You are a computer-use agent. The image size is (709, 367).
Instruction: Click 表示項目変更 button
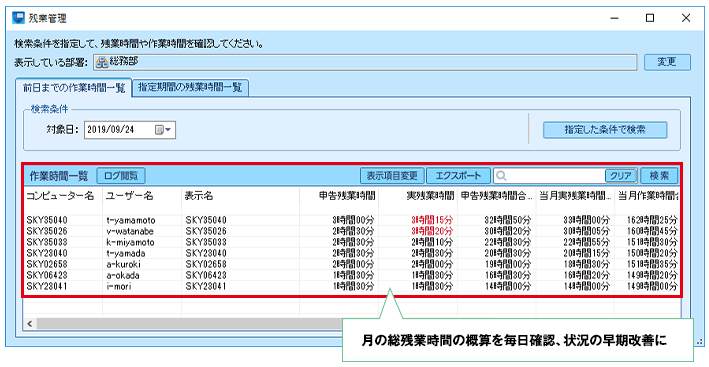point(392,176)
